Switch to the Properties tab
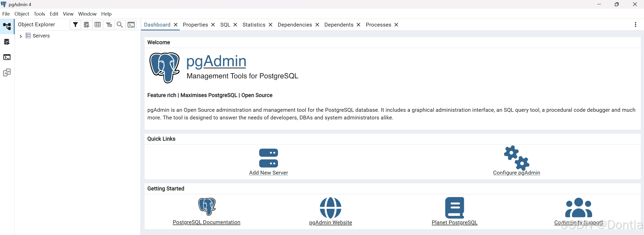644x235 pixels. pos(195,24)
